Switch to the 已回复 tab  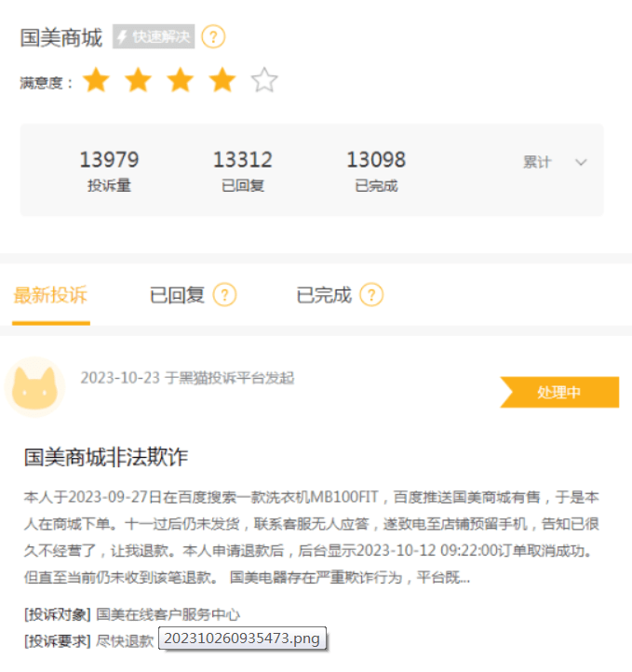[x=177, y=295]
